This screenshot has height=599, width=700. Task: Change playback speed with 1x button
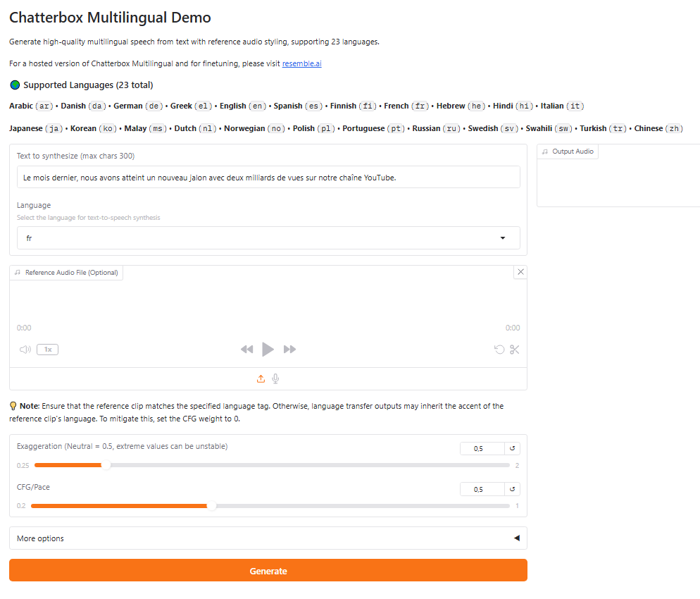(48, 350)
